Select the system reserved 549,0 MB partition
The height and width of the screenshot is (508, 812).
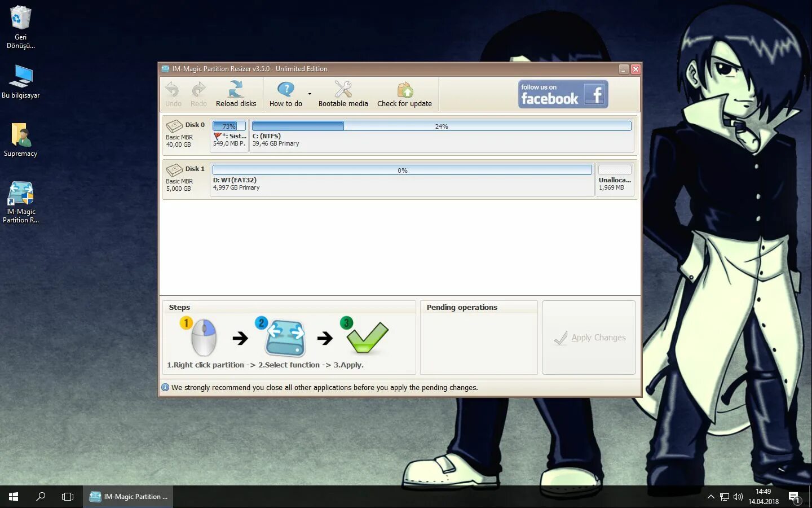click(x=229, y=135)
